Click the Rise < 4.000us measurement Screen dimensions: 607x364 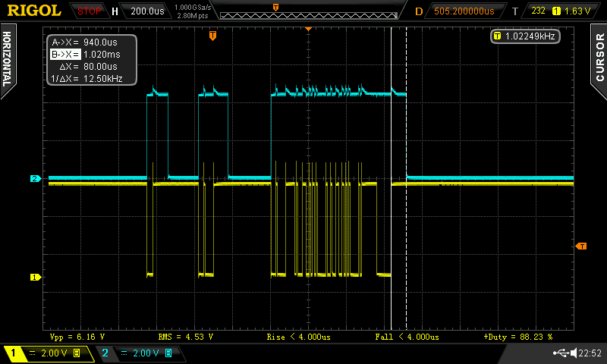(298, 337)
